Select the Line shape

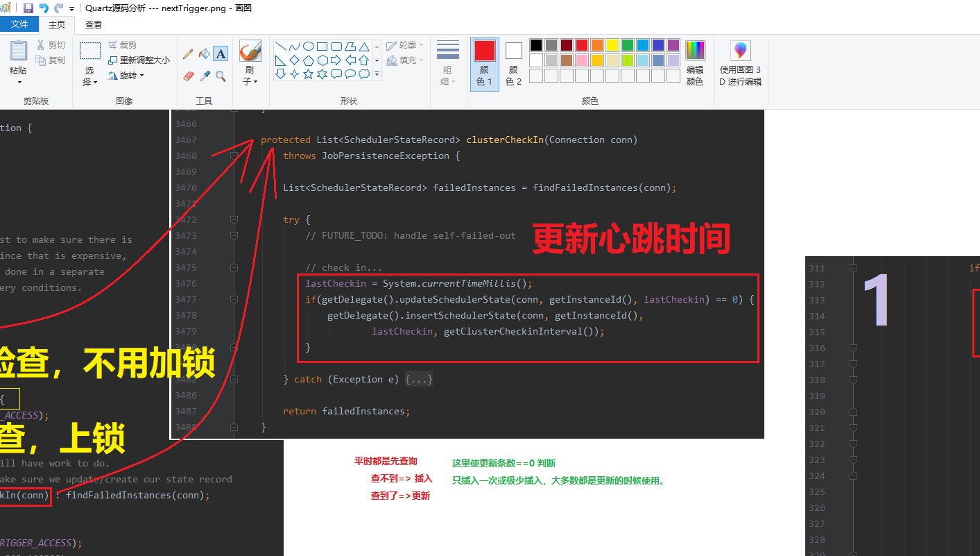pos(281,47)
